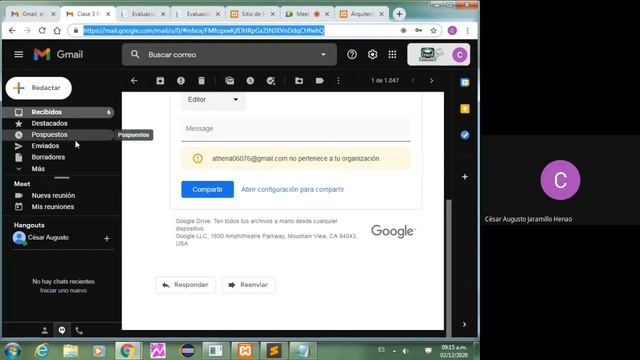Open Google Tasks side panel

tap(465, 135)
